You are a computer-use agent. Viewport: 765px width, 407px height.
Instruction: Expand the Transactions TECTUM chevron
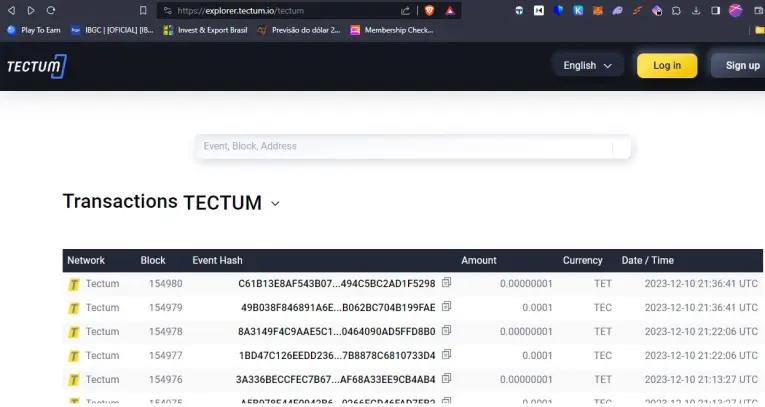pyautogui.click(x=275, y=204)
